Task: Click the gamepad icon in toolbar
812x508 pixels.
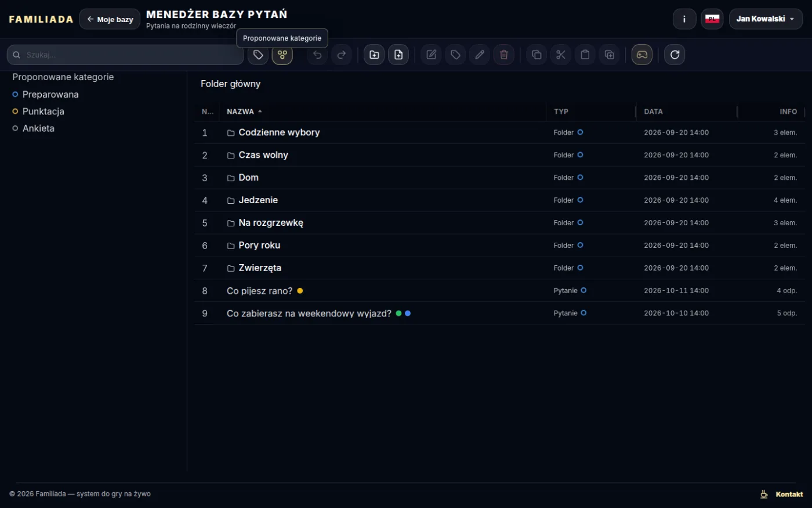Action: point(642,55)
